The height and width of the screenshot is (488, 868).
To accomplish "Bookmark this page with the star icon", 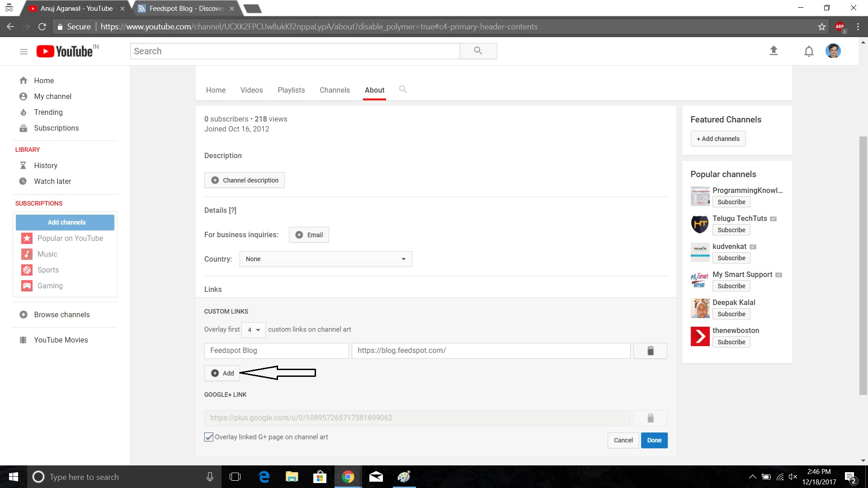I will [821, 27].
